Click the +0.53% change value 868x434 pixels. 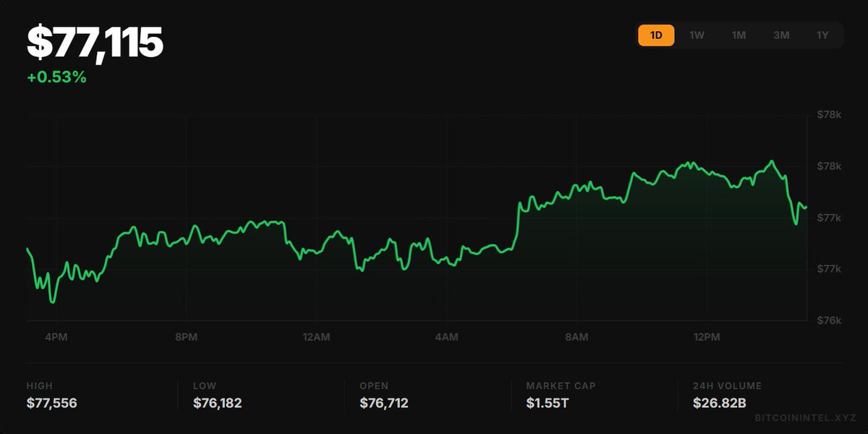[x=56, y=77]
